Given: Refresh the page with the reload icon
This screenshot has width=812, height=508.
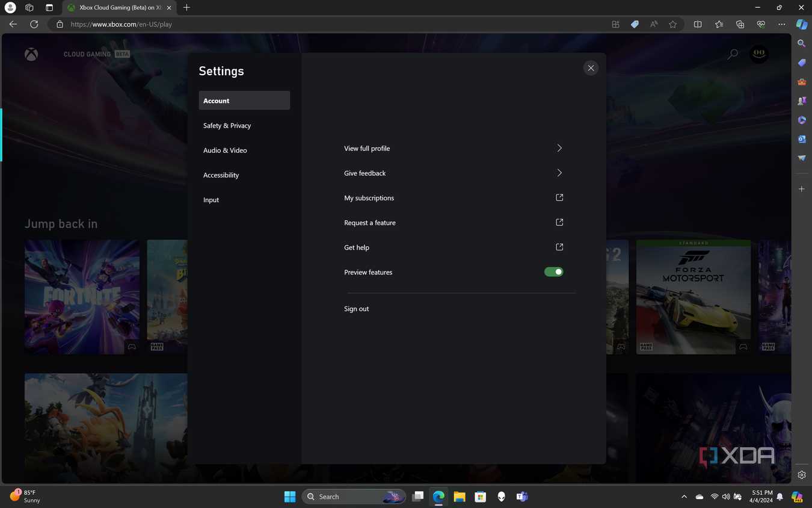Looking at the screenshot, I should [x=34, y=24].
